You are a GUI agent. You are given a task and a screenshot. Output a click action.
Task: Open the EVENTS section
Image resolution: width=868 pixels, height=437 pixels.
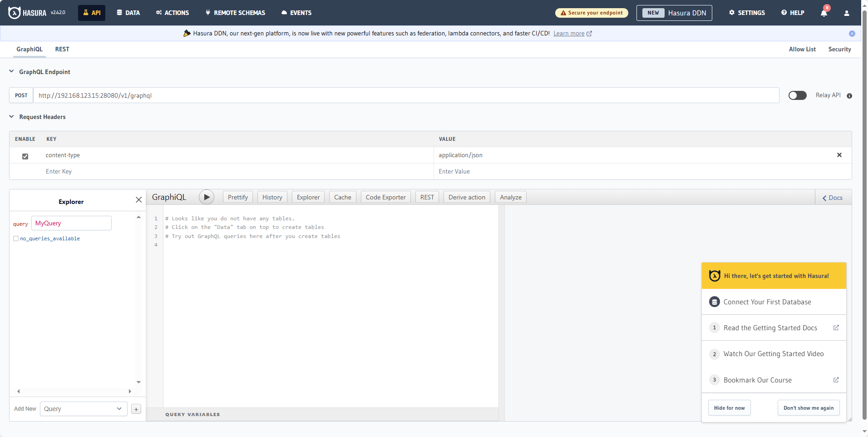click(296, 13)
